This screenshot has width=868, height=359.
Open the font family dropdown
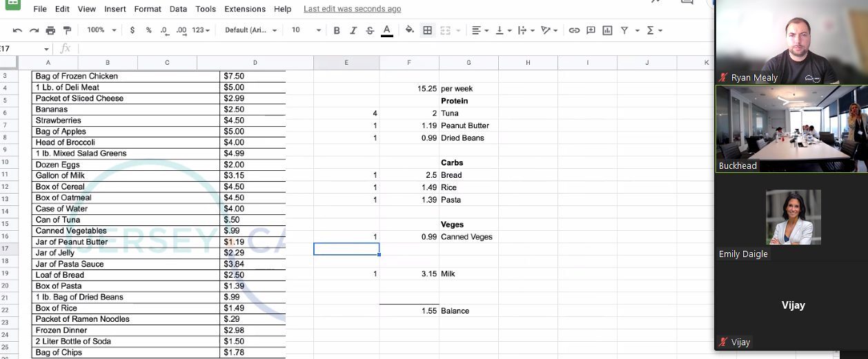click(250, 30)
